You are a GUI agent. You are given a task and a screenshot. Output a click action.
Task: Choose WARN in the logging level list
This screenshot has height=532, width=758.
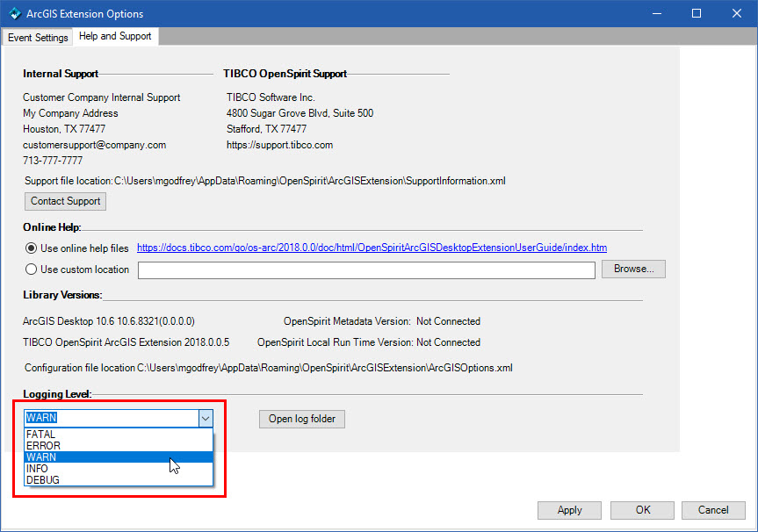(x=119, y=457)
